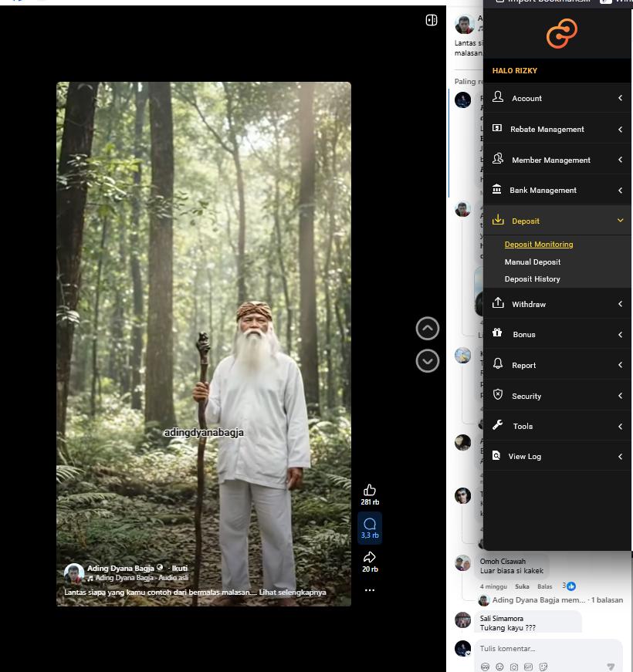Send the comment with the paper-plane icon

(x=611, y=667)
